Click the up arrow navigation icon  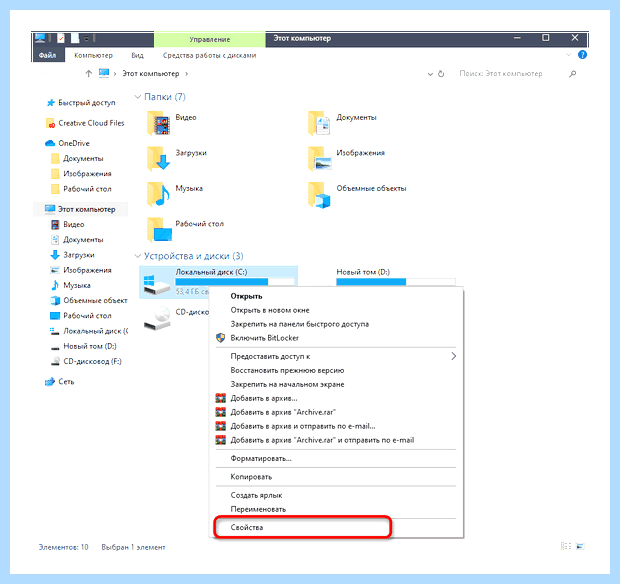[x=89, y=74]
